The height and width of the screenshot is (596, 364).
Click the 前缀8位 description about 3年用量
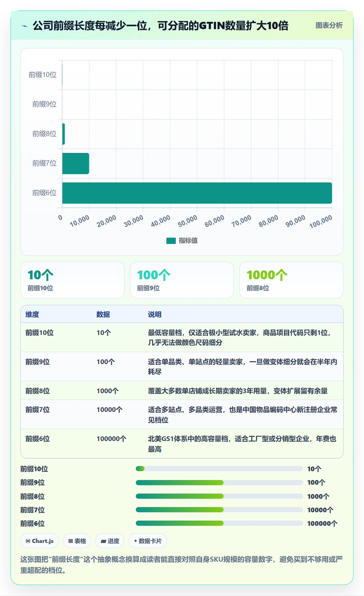[x=238, y=391]
